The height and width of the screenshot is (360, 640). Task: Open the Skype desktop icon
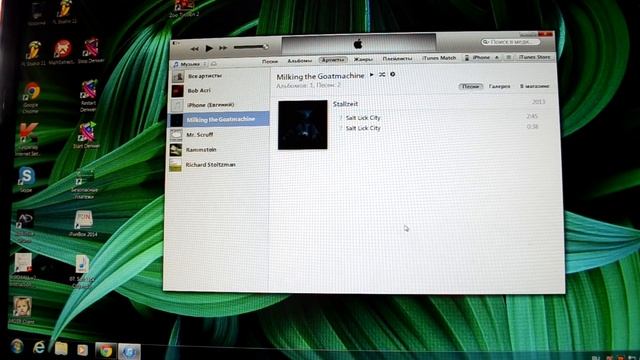coord(26,179)
